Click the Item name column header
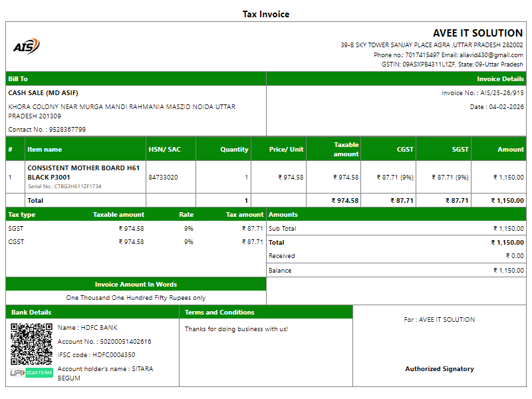The image size is (532, 399). 45,150
